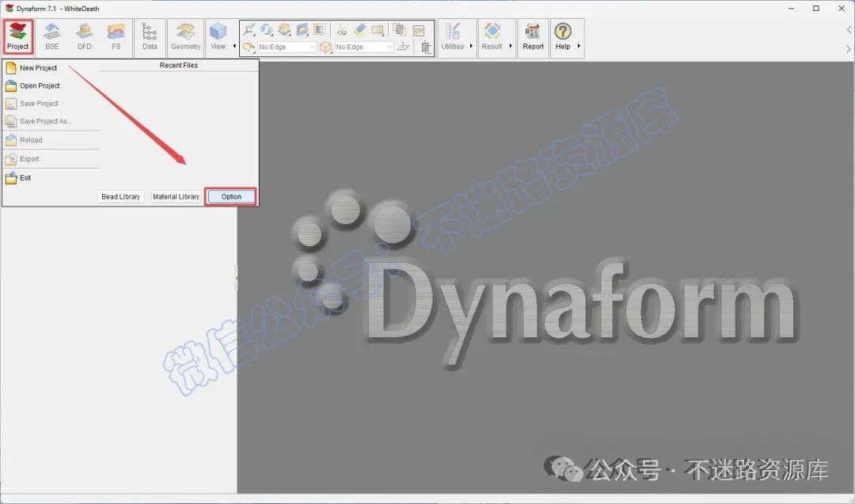Screen dimensions: 855x504
Task: Open the BSE module
Action: pyautogui.click(x=51, y=36)
